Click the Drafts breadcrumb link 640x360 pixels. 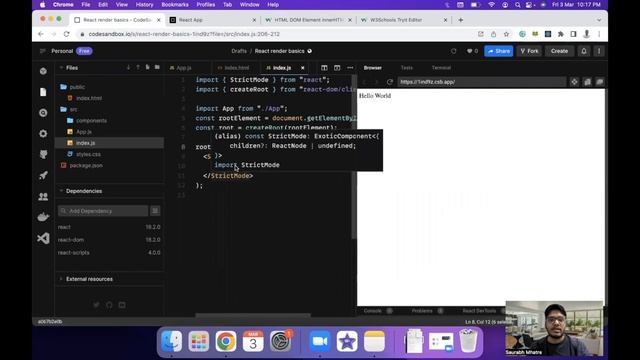[x=239, y=51]
